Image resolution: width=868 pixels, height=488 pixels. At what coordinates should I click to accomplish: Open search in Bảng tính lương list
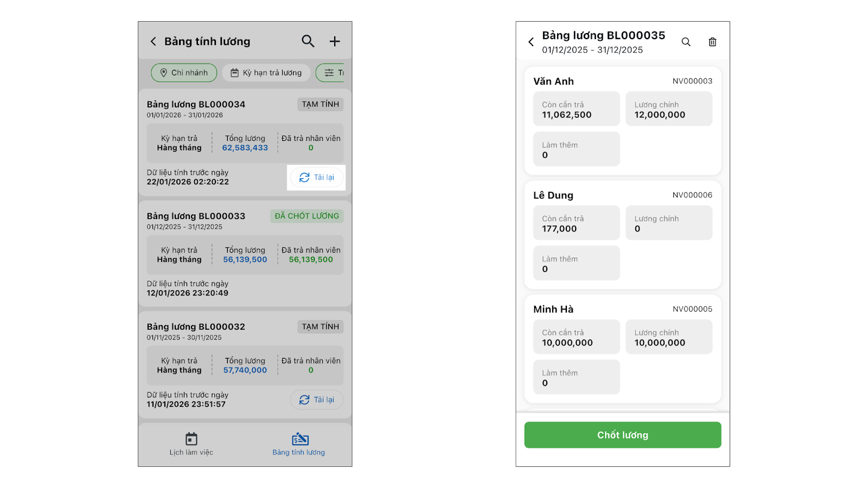click(x=308, y=41)
